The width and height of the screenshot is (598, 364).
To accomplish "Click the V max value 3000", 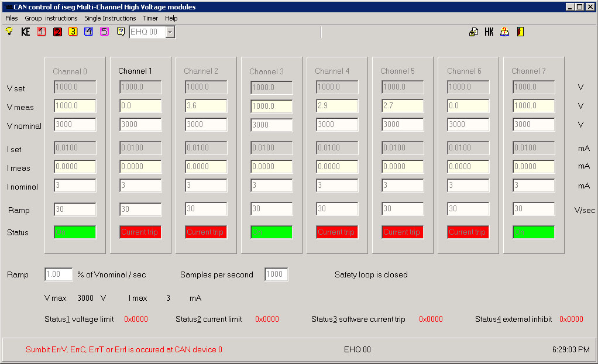I will 85,298.
